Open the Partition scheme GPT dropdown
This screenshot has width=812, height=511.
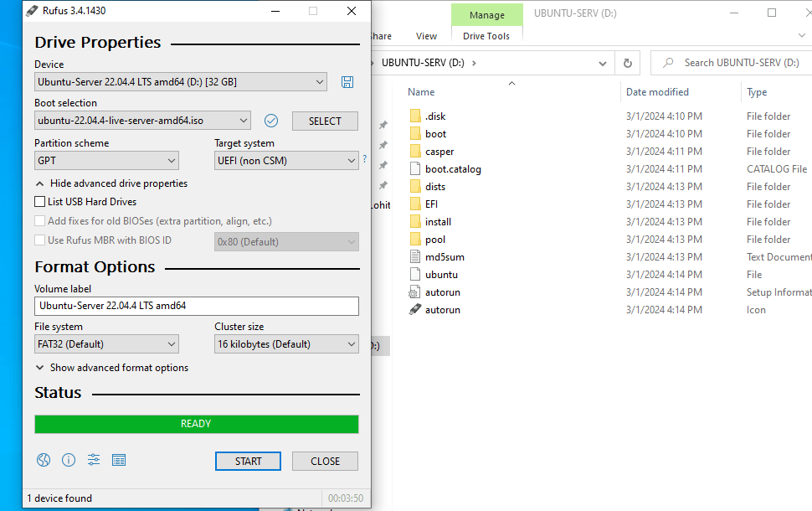(106, 161)
